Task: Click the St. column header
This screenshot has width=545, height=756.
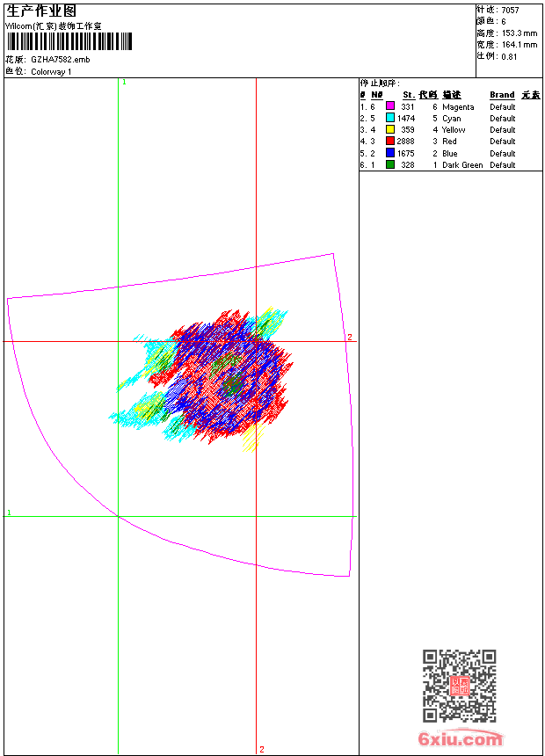Action: click(408, 95)
